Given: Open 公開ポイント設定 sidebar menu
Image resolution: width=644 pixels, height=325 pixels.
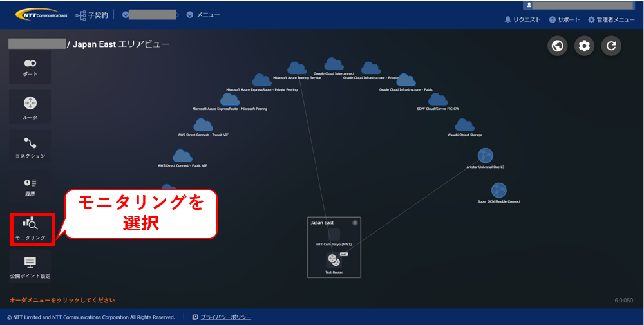Looking at the screenshot, I should pos(30,266).
